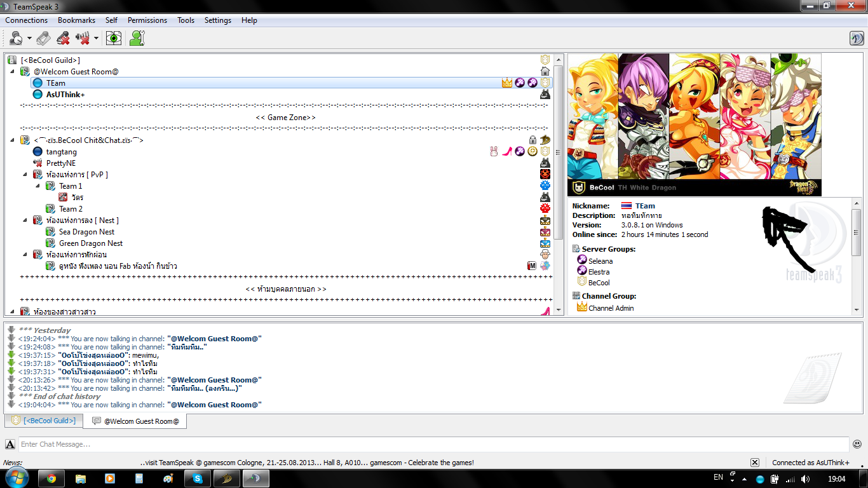Collapse the ห้องแห่งการพักผ่อน channel
Image resolution: width=868 pixels, height=488 pixels.
(25, 255)
